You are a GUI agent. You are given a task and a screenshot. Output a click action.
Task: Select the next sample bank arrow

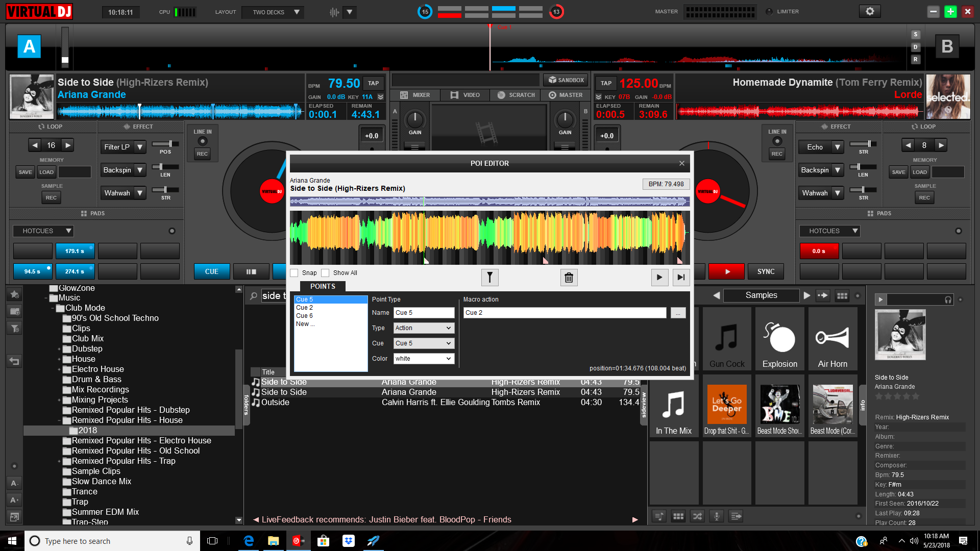pos(806,295)
